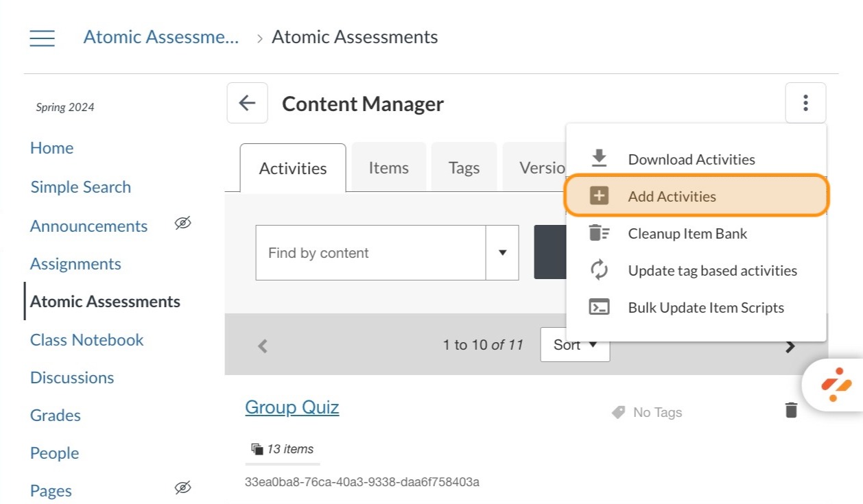
Task: Toggle Announcements visibility eye icon
Action: click(182, 223)
